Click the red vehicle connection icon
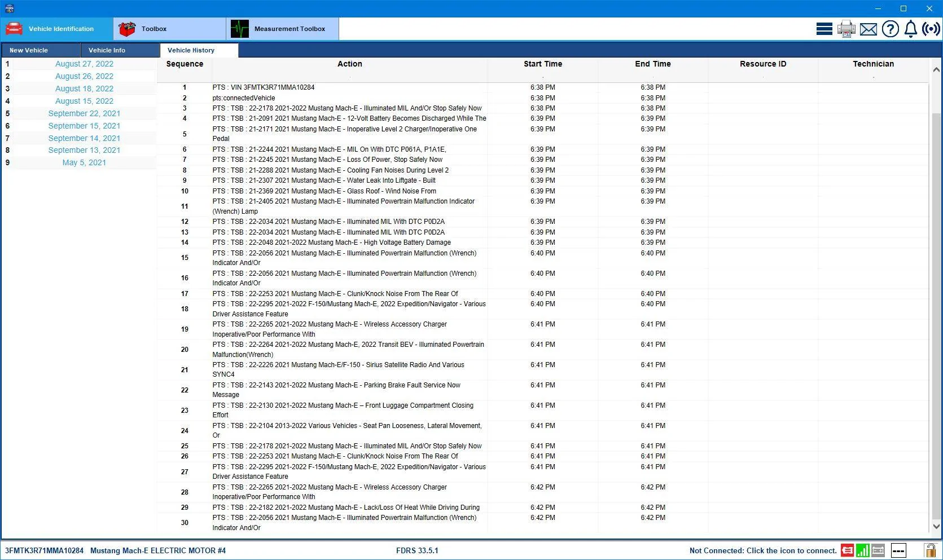The width and height of the screenshot is (943, 560). (x=847, y=550)
